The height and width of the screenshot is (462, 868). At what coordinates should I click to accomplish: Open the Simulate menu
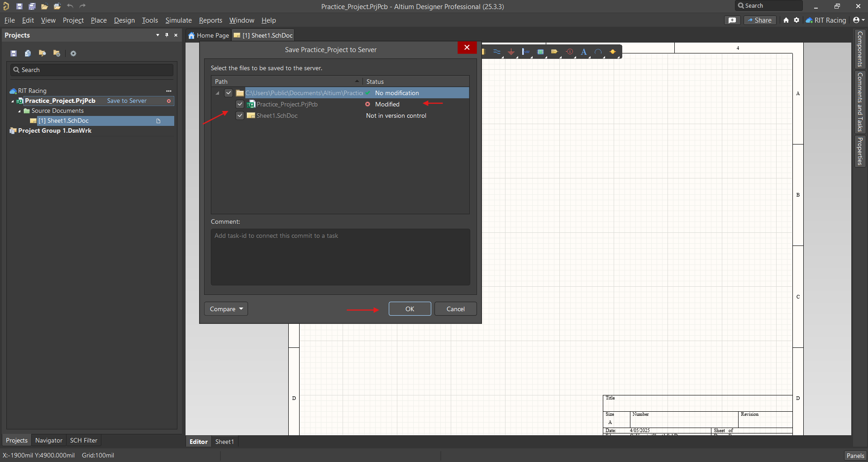pyautogui.click(x=179, y=20)
